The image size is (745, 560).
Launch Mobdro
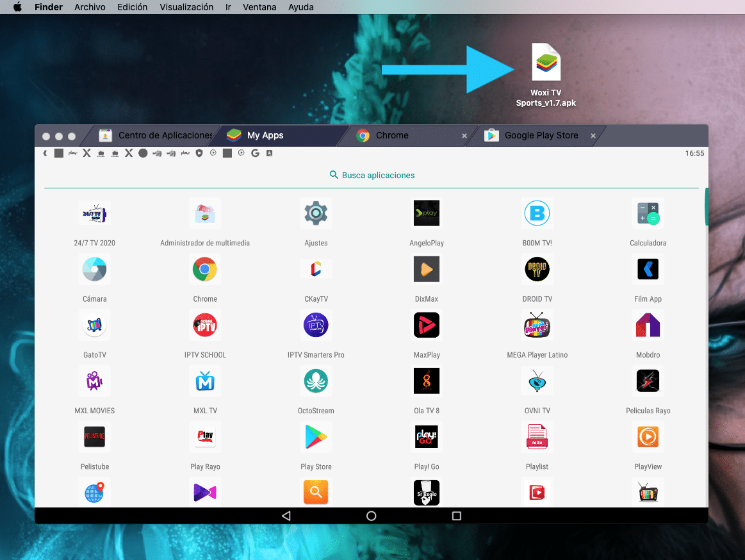tap(648, 325)
